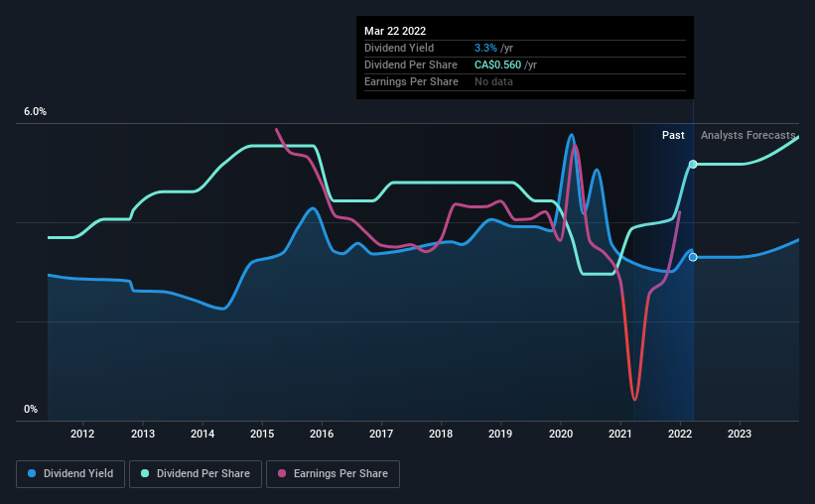Click the 2020 x-axis label
This screenshot has width=815, height=504.
point(561,434)
